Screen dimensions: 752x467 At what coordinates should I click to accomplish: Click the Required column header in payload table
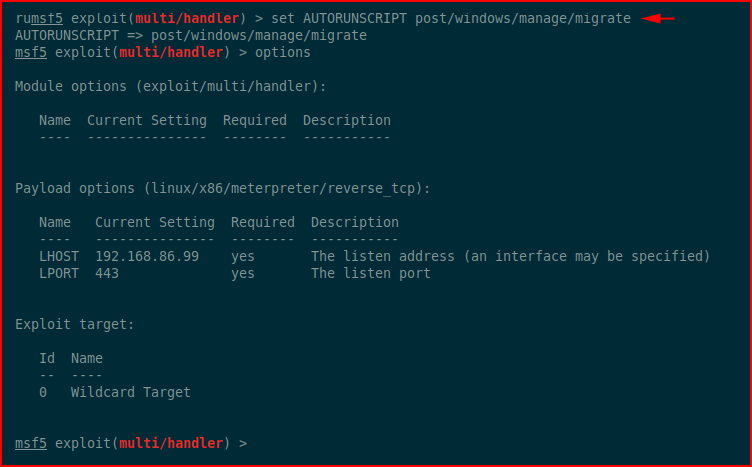(263, 222)
